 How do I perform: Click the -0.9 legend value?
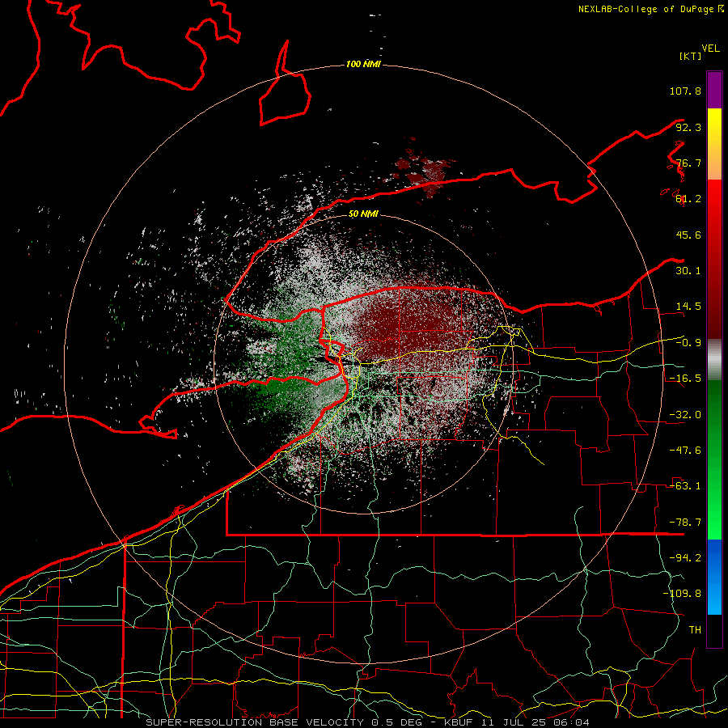point(688,343)
